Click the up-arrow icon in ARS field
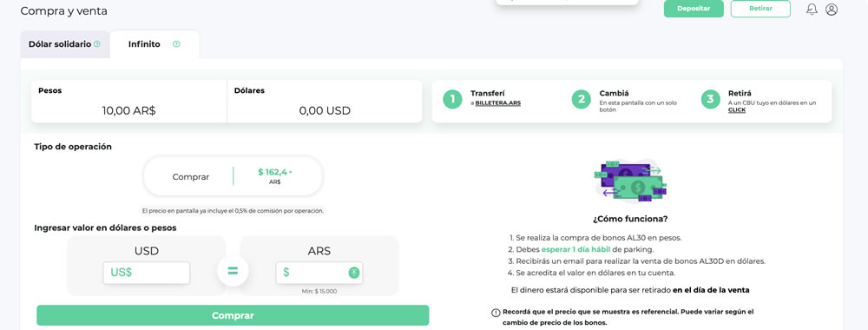Image resolution: width=868 pixels, height=330 pixels. (x=354, y=273)
